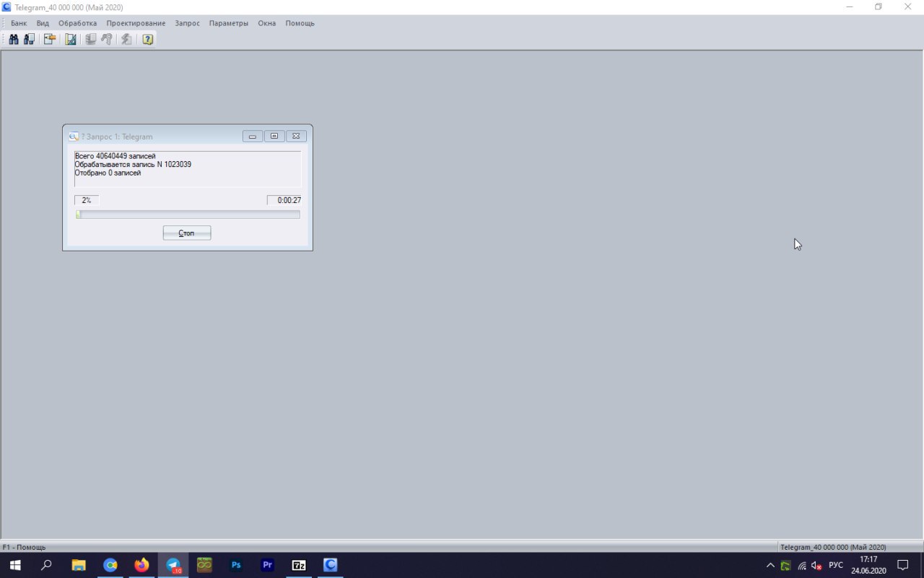Launch Photoshop from the taskbar
The height and width of the screenshot is (578, 924).
pos(236,565)
